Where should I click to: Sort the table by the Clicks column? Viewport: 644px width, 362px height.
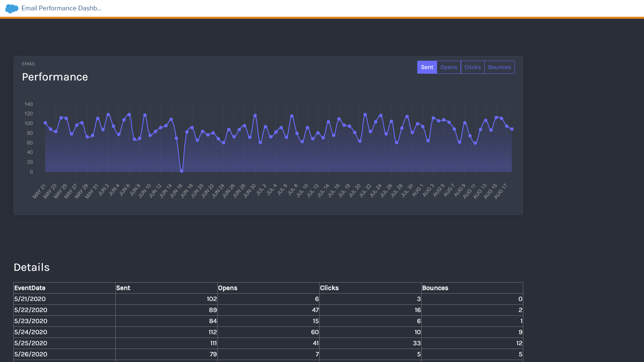coord(329,288)
